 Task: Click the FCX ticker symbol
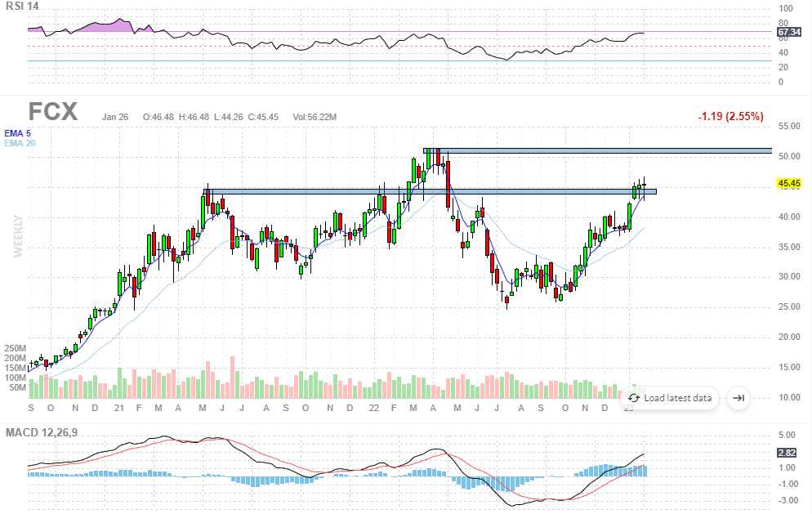coord(53,112)
